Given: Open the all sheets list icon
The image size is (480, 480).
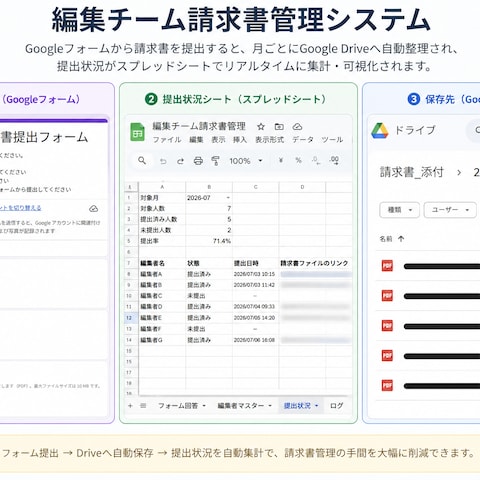Looking at the screenshot, I should click(143, 406).
